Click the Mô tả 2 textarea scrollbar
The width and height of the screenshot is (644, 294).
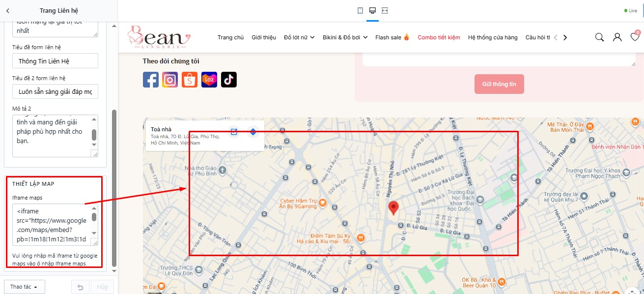point(94,134)
